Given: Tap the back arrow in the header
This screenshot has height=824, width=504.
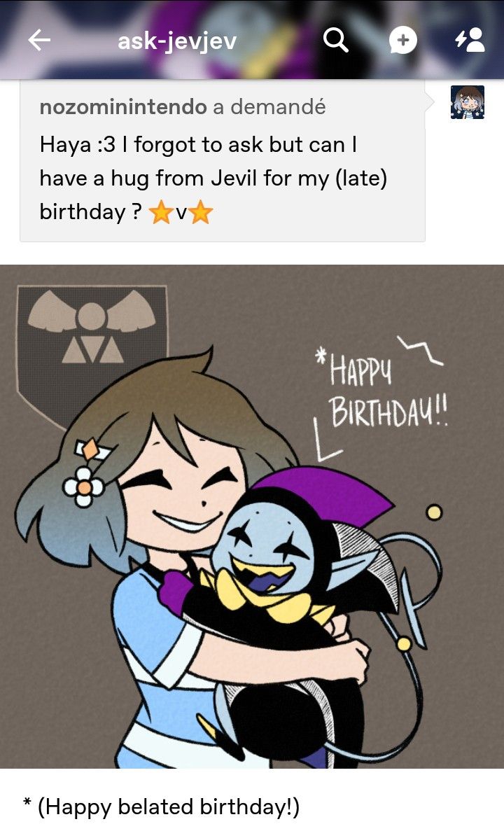Looking at the screenshot, I should pos(39,41).
